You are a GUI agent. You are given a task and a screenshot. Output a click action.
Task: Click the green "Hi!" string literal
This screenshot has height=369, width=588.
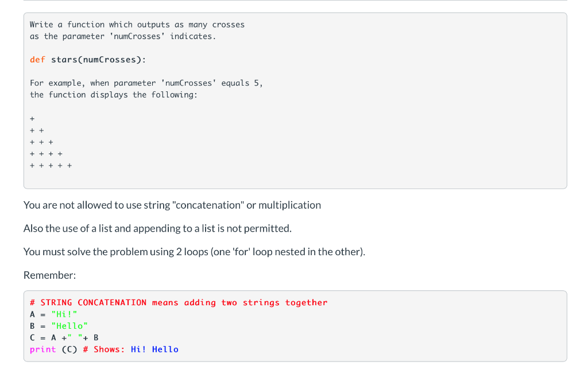pos(64,314)
